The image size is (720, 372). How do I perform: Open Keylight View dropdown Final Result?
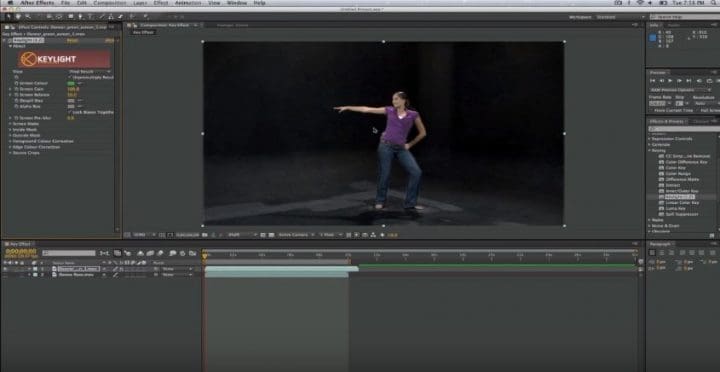90,72
